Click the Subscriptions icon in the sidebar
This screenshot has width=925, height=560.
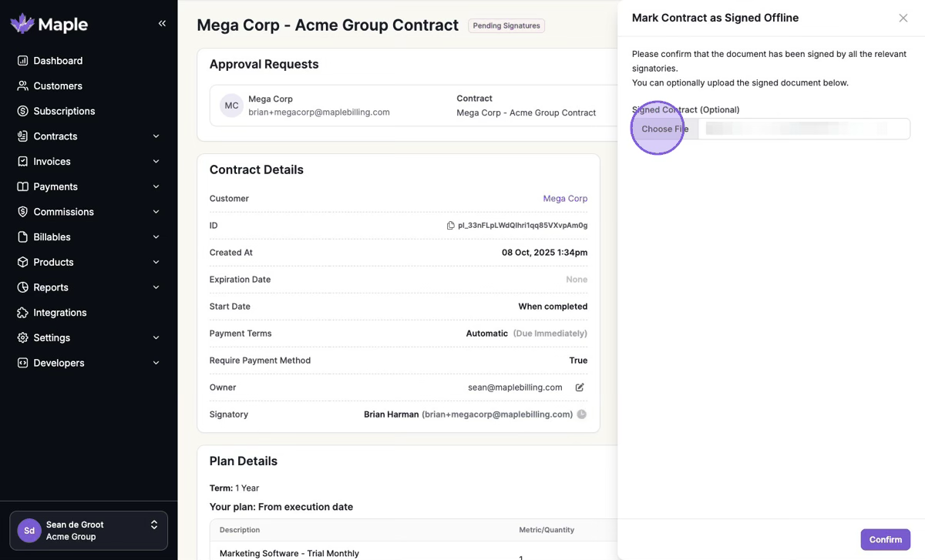coord(23,111)
